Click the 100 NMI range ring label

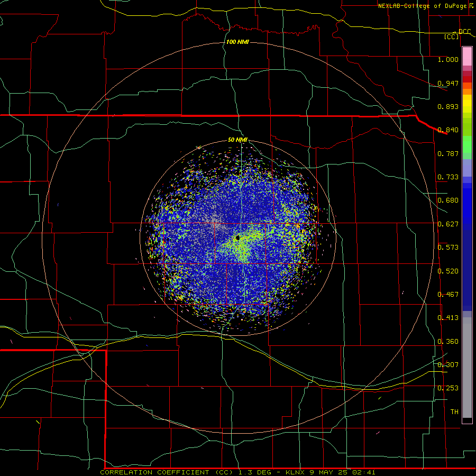click(x=237, y=42)
